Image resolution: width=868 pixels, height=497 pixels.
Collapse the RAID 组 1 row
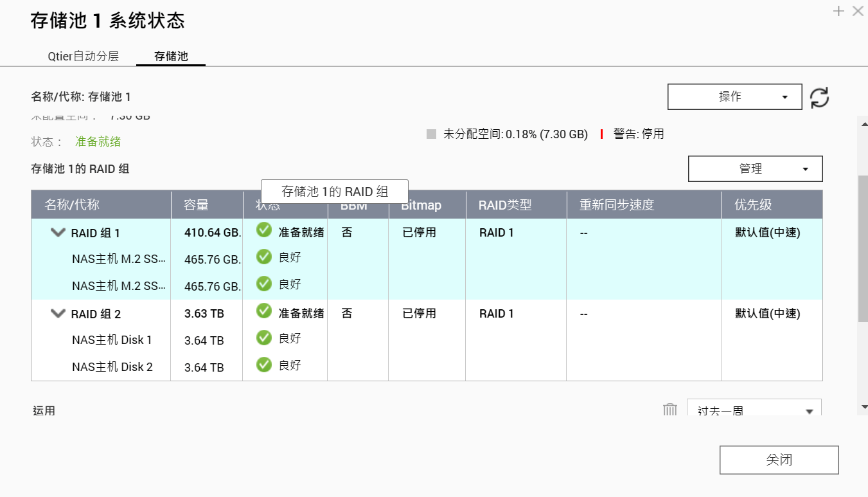pyautogui.click(x=58, y=233)
